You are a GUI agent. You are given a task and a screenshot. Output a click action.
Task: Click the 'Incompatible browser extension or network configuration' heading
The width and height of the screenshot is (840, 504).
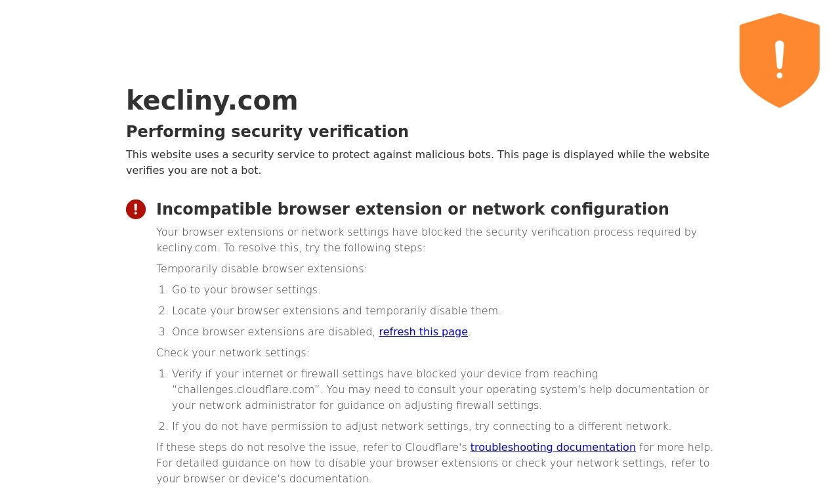point(413,209)
